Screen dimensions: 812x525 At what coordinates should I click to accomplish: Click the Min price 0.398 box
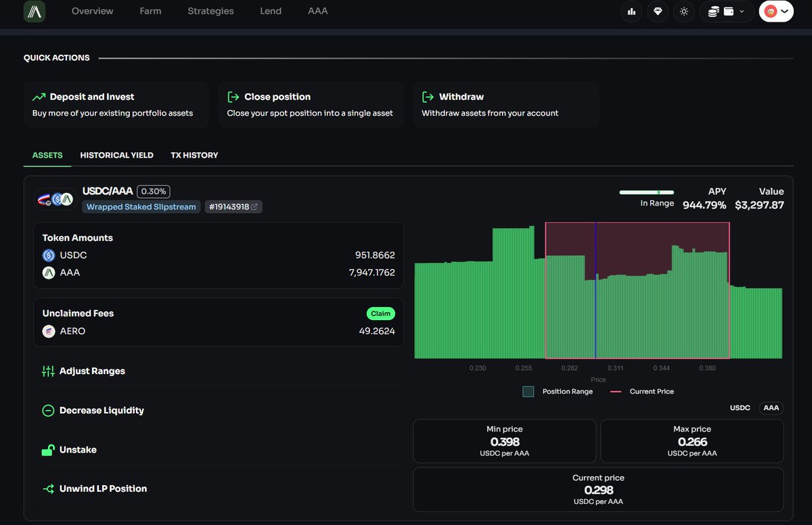[x=505, y=440]
